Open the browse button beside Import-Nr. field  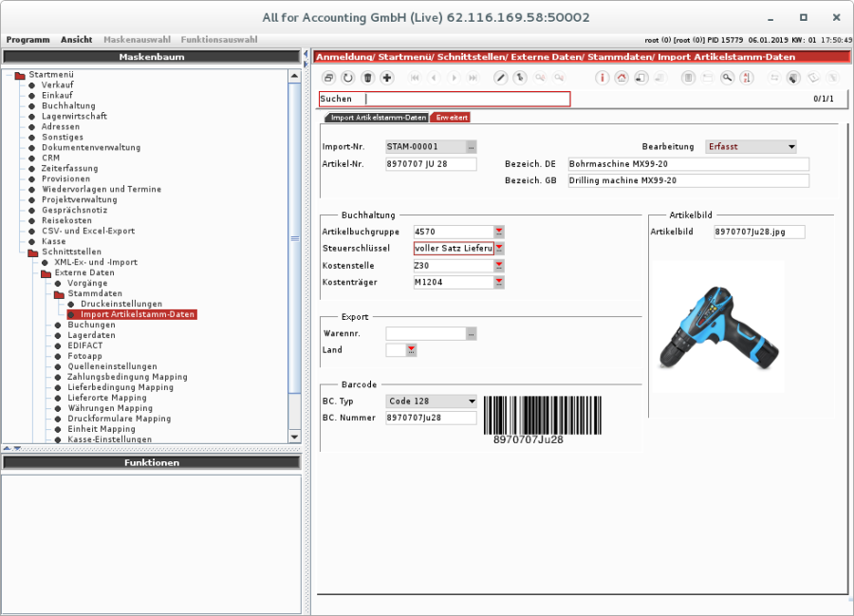(x=472, y=147)
